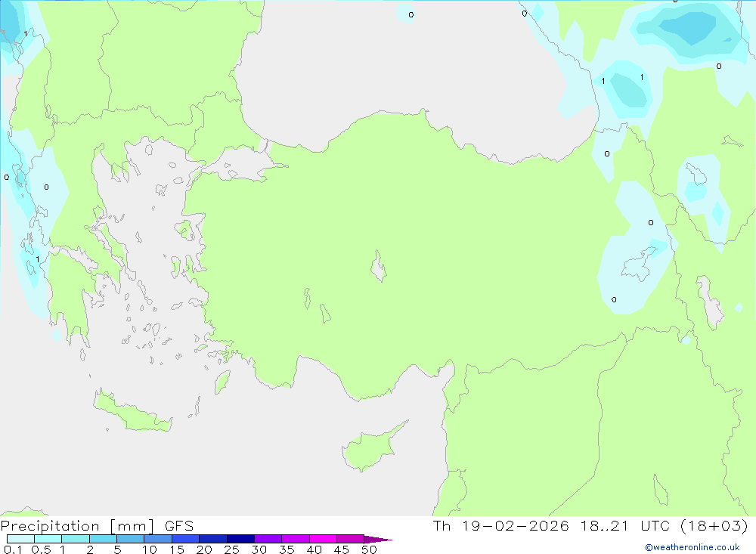Click the 0.5–1 mm legend color swatch
This screenshot has width=756, height=554.
coord(48,539)
